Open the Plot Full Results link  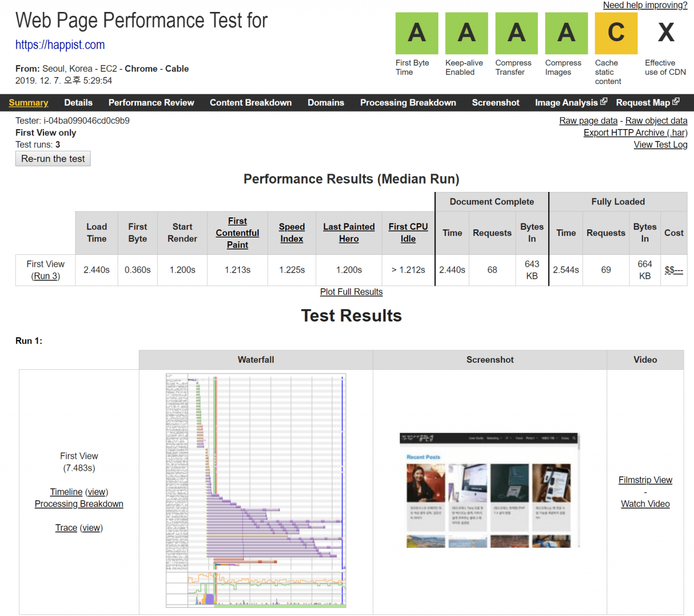pyautogui.click(x=351, y=292)
